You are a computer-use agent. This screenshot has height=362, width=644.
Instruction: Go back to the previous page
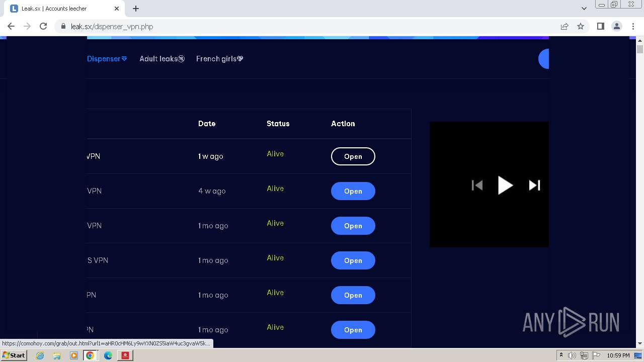(x=11, y=26)
